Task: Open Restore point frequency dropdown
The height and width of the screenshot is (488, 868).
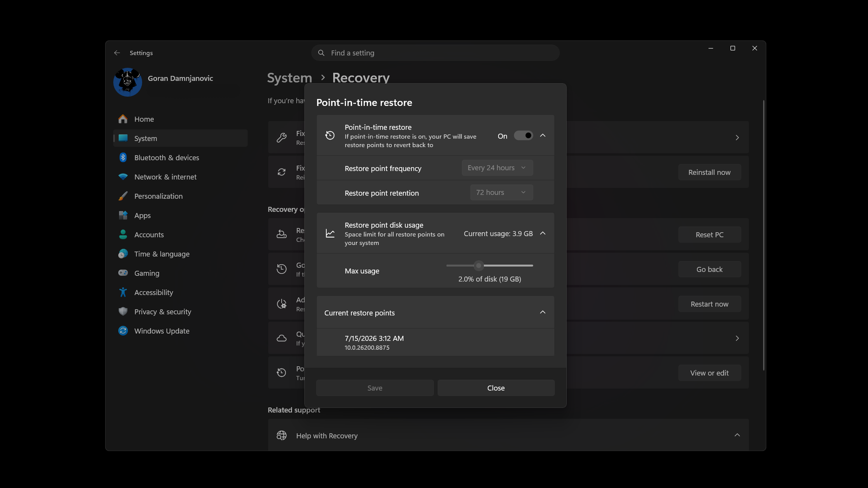Action: (497, 168)
